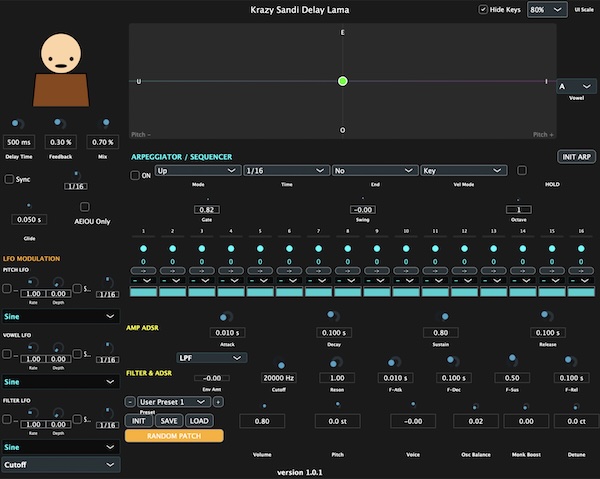
Task: Click the SAVE preset button
Action: (168, 421)
